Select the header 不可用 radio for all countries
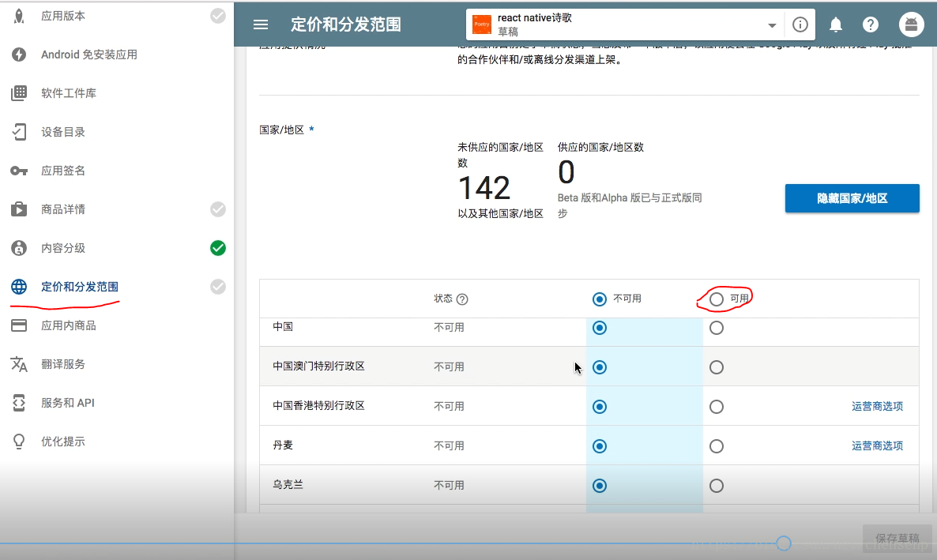 [x=600, y=299]
